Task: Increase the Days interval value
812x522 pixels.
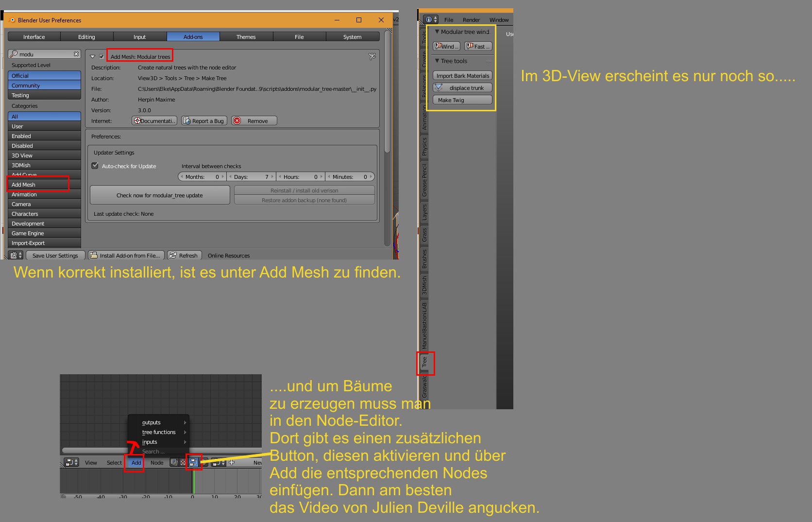Action: coord(272,176)
